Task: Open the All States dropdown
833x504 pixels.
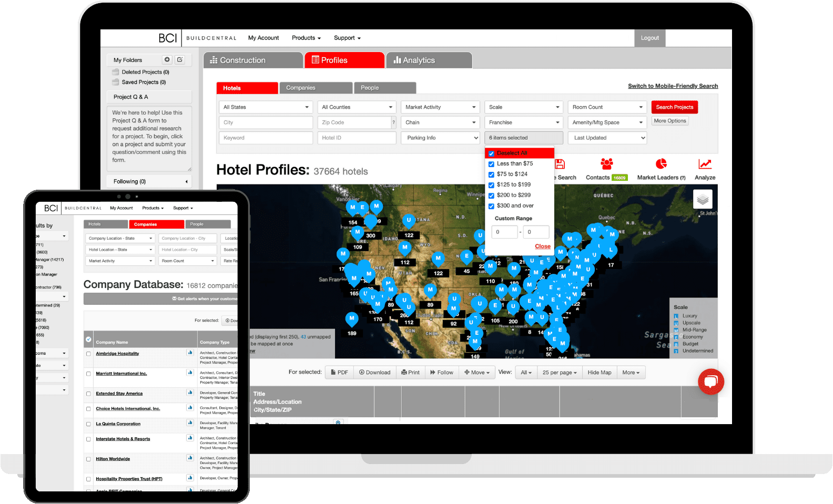Action: 266,107
